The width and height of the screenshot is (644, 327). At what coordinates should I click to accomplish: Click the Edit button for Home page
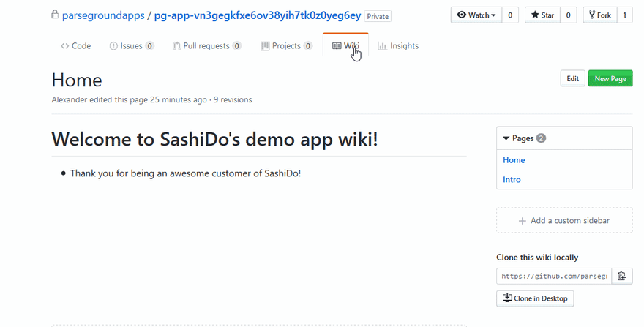(x=572, y=78)
